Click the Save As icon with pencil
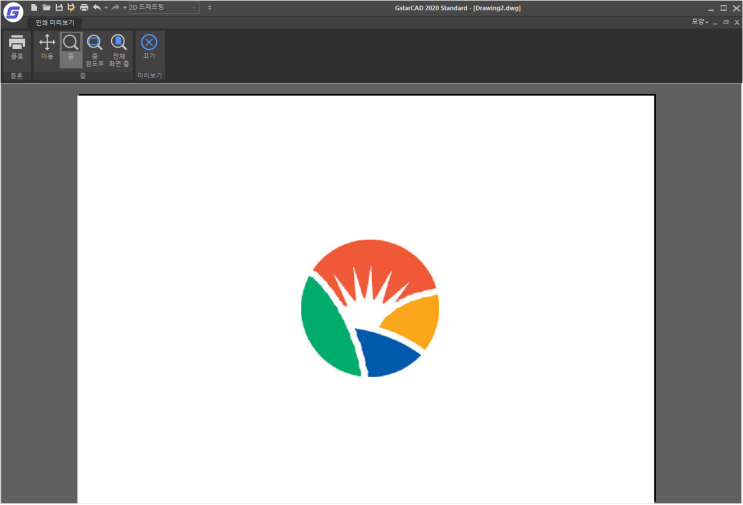 click(71, 7)
